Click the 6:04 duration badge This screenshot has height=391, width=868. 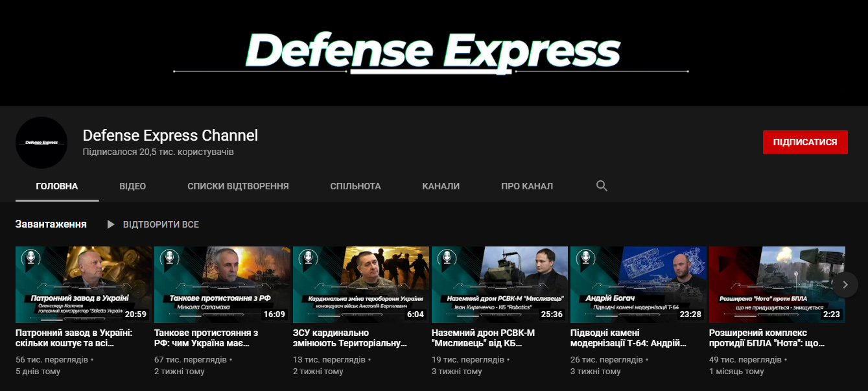pyautogui.click(x=416, y=314)
